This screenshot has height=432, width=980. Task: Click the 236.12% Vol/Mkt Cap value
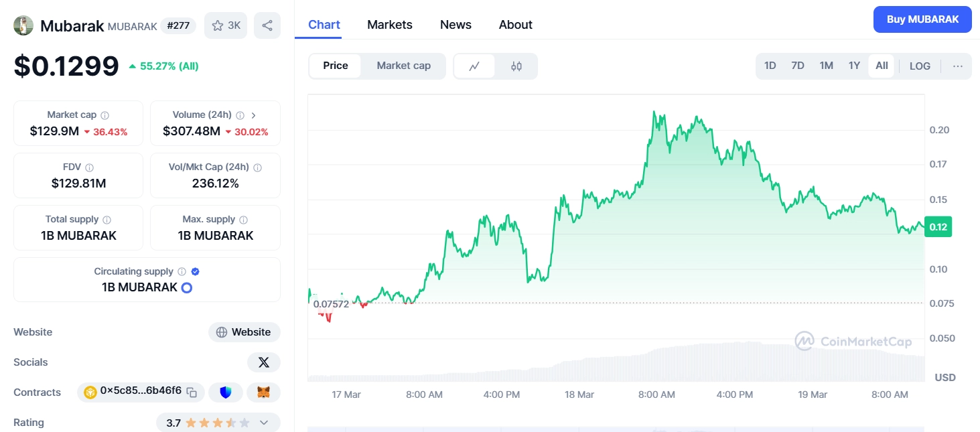coord(216,184)
